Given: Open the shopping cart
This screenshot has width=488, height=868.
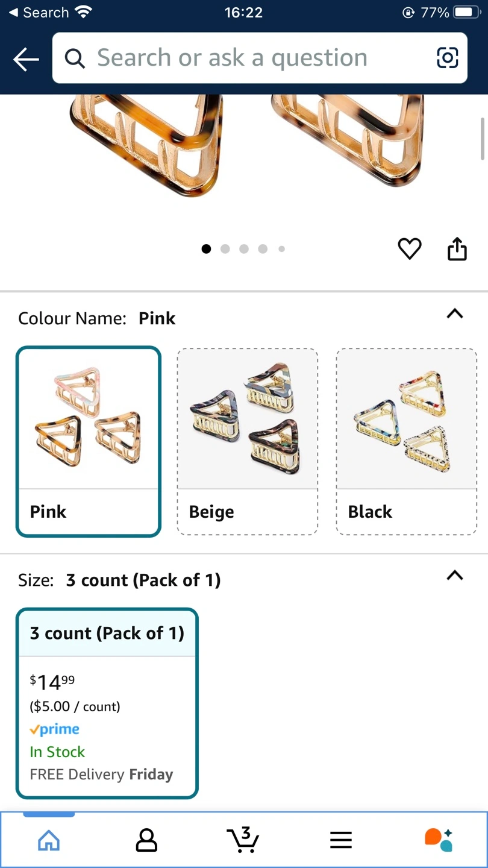Looking at the screenshot, I should (x=243, y=840).
